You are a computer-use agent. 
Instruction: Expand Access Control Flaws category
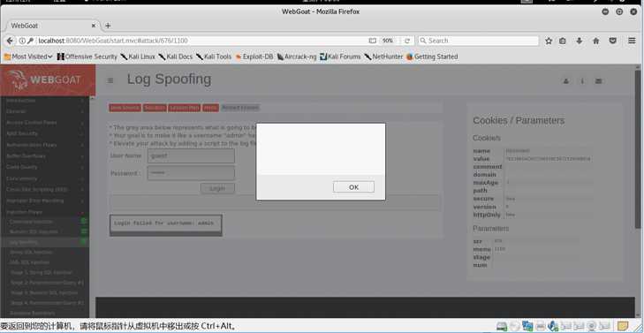44,123
